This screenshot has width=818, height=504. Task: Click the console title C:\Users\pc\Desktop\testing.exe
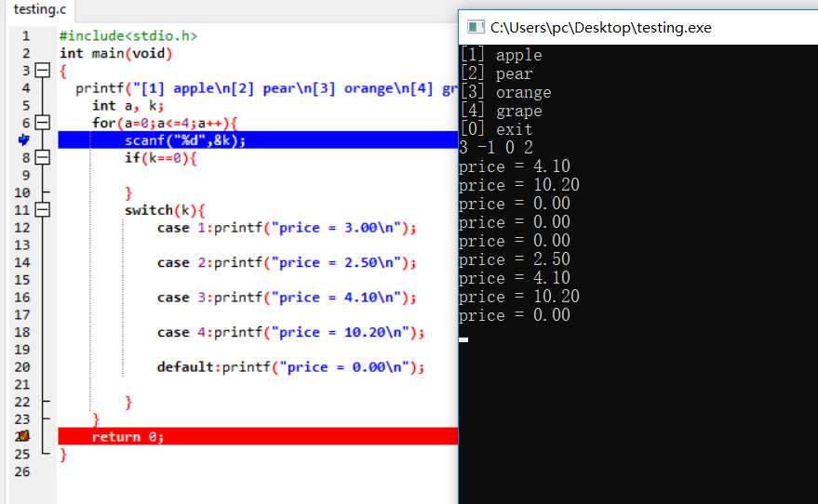600,27
